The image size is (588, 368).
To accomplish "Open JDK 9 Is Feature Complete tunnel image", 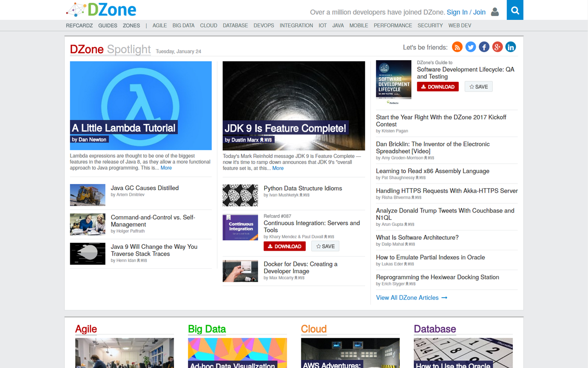I will point(294,105).
